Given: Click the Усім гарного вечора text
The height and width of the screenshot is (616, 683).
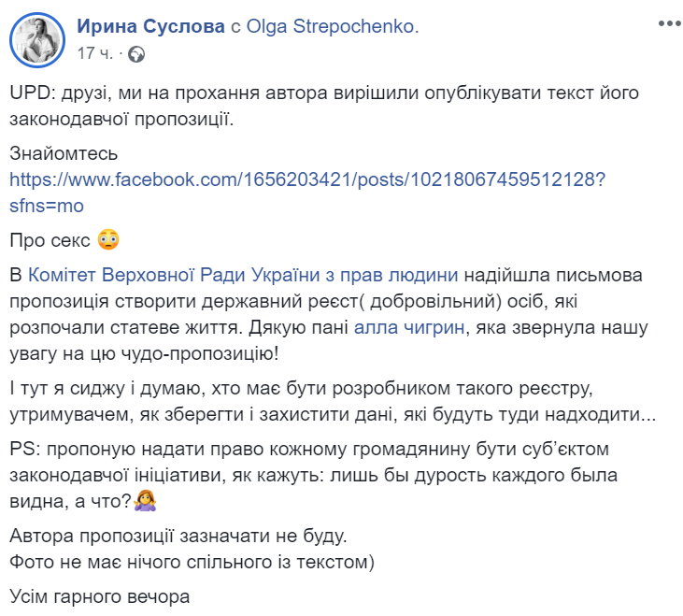Looking at the screenshot, I should [x=99, y=595].
